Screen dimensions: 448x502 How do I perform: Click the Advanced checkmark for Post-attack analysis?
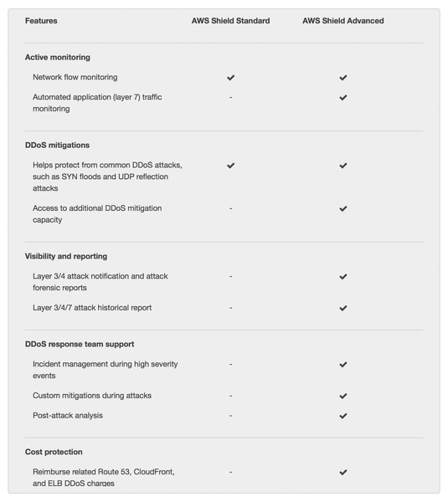coord(343,416)
